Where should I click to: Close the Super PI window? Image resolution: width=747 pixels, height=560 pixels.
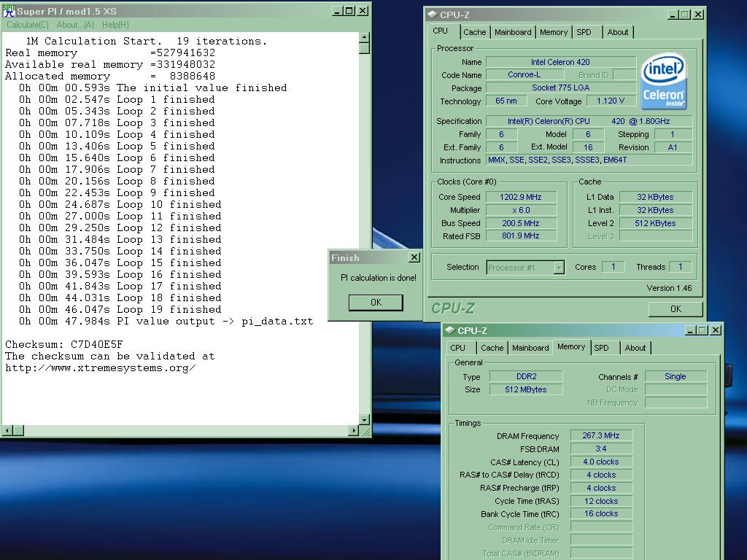click(363, 11)
